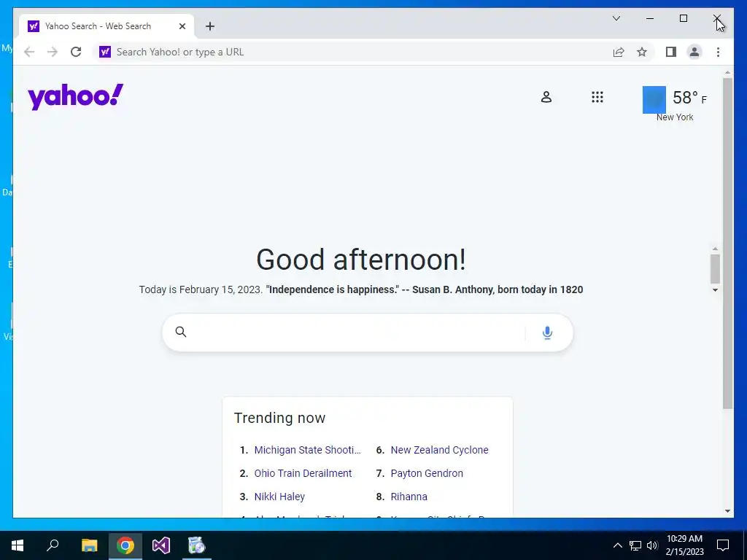Open Windows taskbar search
747x560 pixels.
pyautogui.click(x=53, y=545)
